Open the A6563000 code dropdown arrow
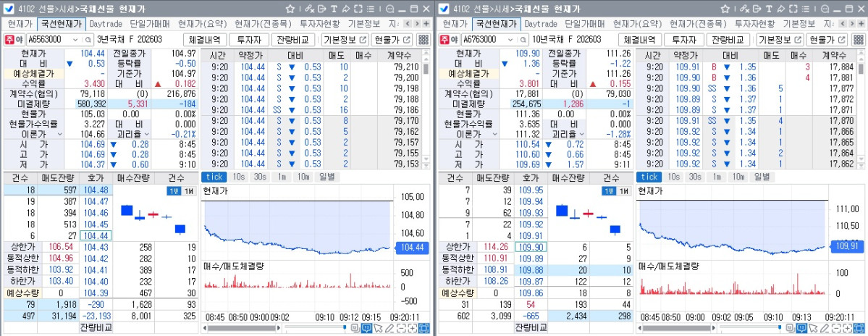This screenshot has height=336, width=868. pyautogui.click(x=75, y=40)
